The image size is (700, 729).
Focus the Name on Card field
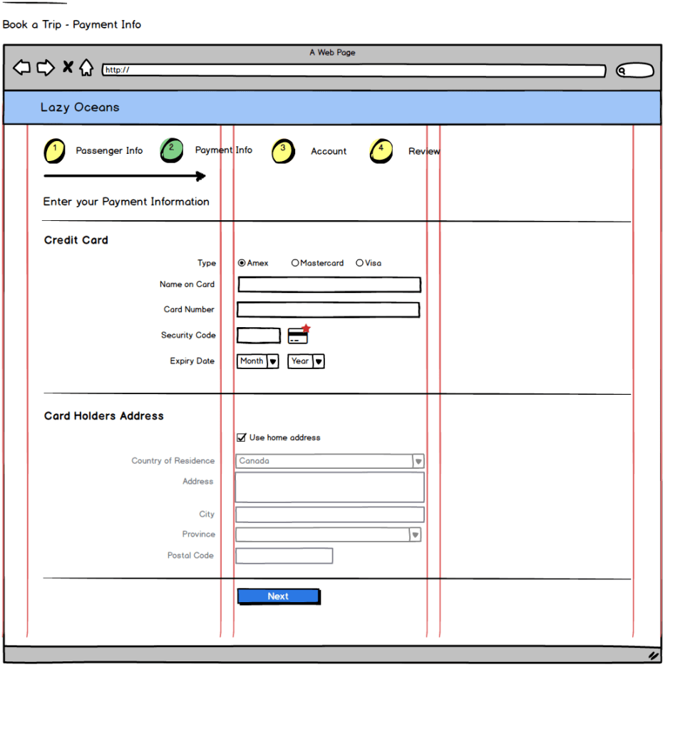point(329,285)
